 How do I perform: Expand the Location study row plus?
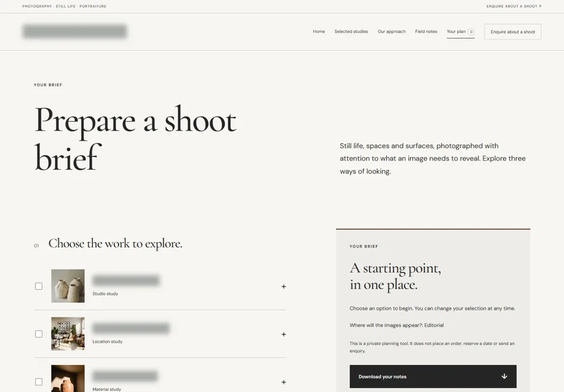tap(283, 334)
